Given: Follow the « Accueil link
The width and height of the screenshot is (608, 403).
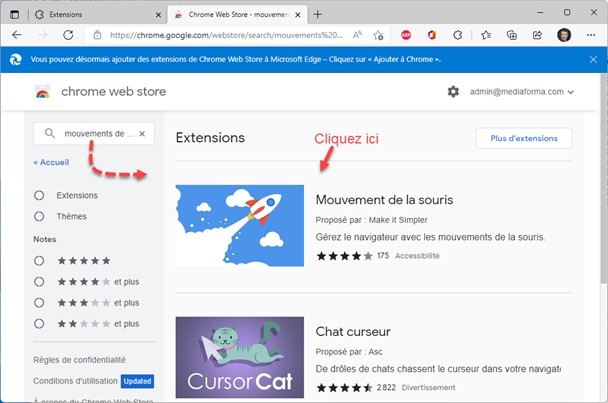Looking at the screenshot, I should 51,161.
